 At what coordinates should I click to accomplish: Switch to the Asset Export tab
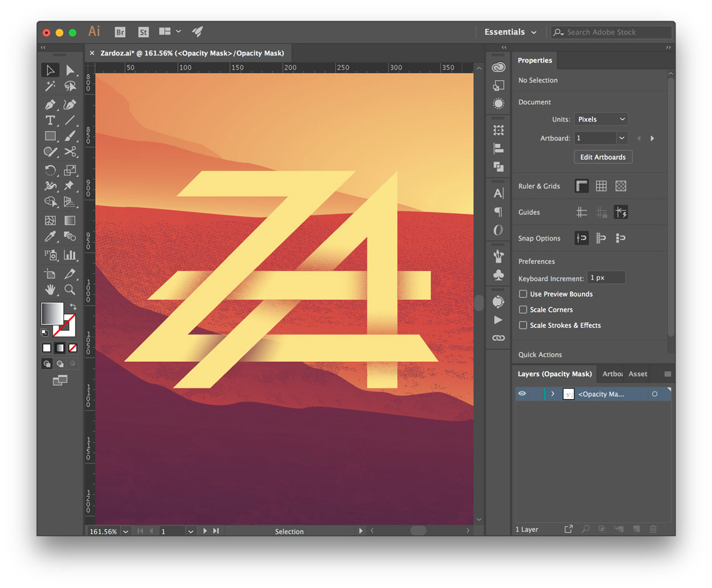click(x=638, y=374)
